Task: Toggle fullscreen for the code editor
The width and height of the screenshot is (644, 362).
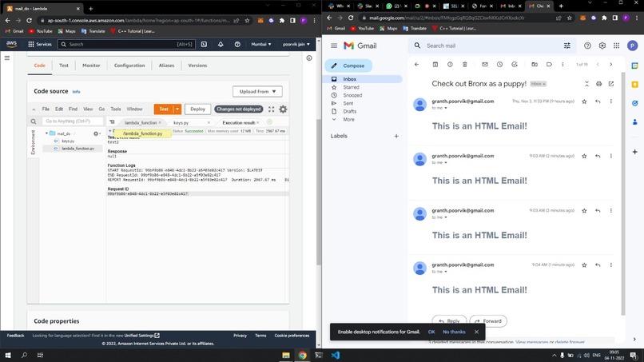Action: point(271,109)
